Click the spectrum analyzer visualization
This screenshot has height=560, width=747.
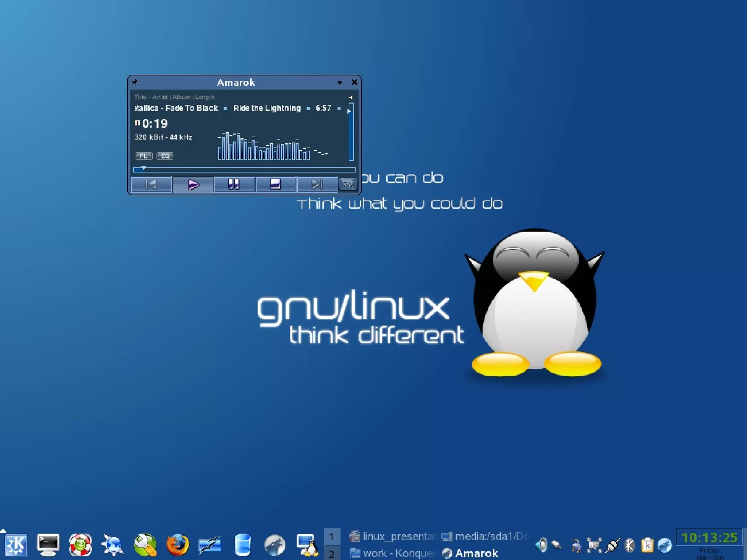(x=274, y=146)
